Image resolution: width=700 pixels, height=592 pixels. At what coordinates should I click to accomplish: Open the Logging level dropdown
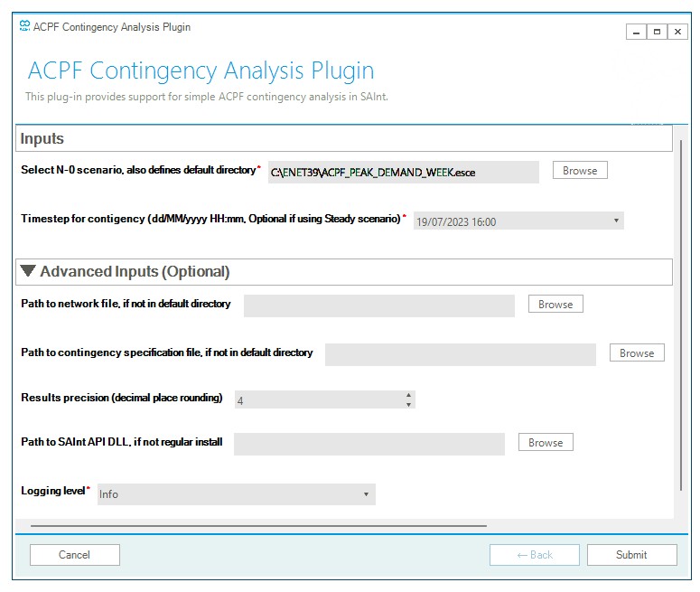pos(236,494)
